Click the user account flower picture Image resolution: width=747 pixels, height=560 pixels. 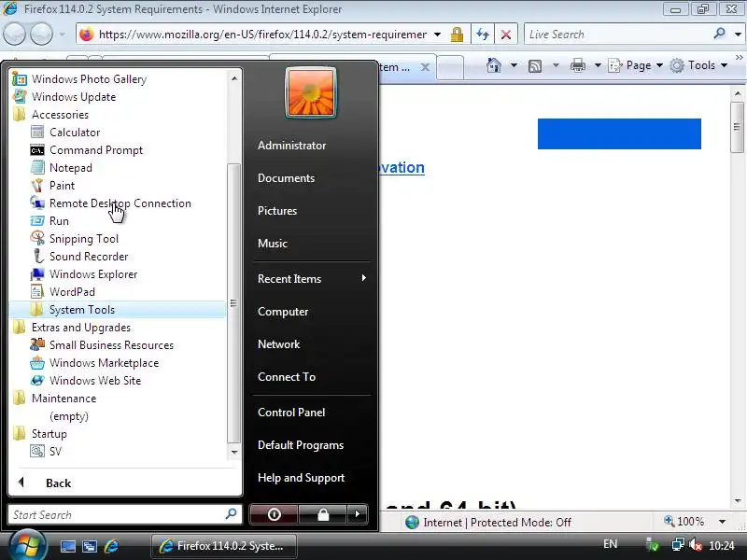pos(311,91)
